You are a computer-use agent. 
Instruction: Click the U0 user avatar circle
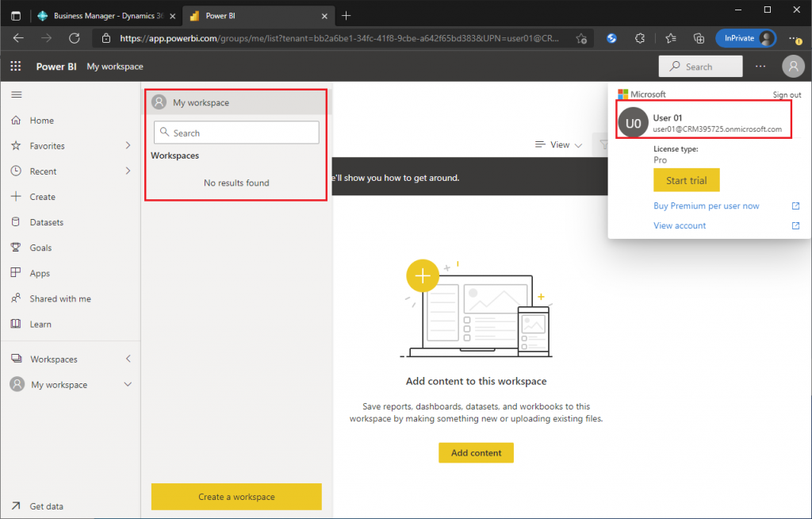(634, 123)
